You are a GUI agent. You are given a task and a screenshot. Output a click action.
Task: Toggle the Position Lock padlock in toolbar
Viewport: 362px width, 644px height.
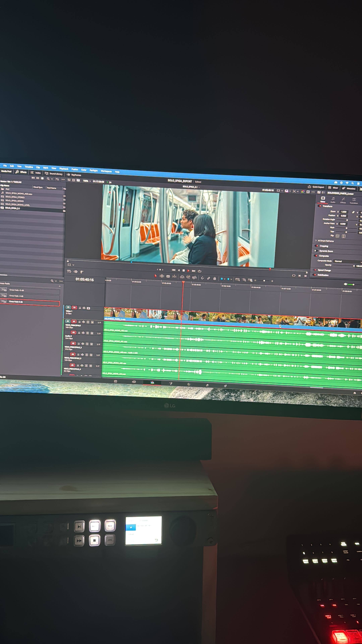[215, 279]
